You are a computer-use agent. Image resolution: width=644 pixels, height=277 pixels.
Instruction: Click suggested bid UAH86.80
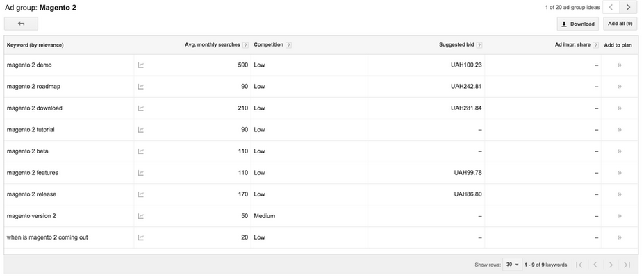tap(468, 194)
